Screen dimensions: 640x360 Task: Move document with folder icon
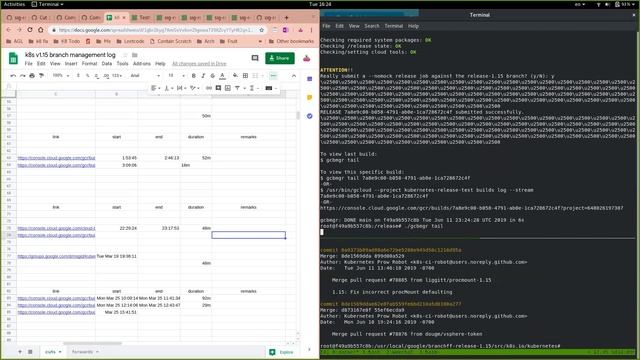coord(135,55)
